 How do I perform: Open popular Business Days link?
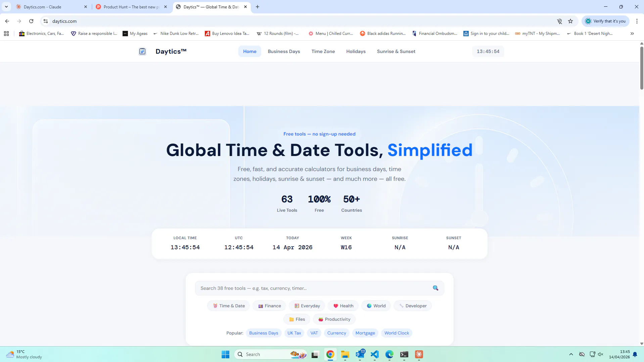tap(264, 333)
